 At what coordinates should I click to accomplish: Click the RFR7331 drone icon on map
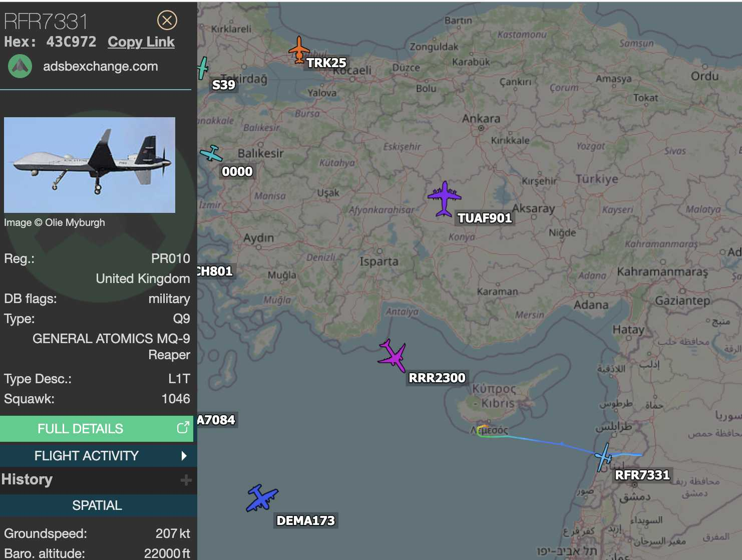[604, 457]
